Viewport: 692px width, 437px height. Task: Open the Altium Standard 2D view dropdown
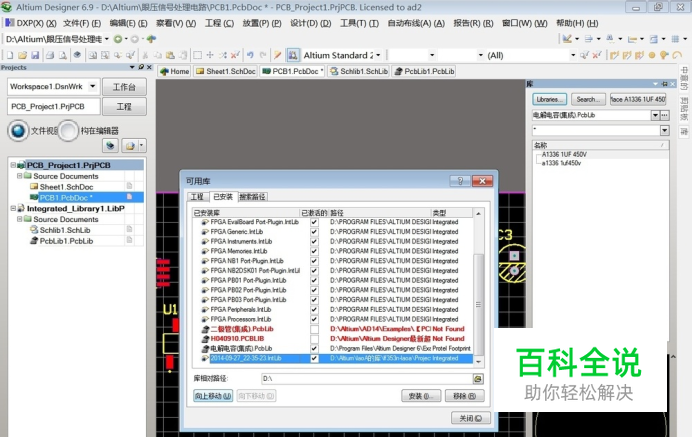378,55
